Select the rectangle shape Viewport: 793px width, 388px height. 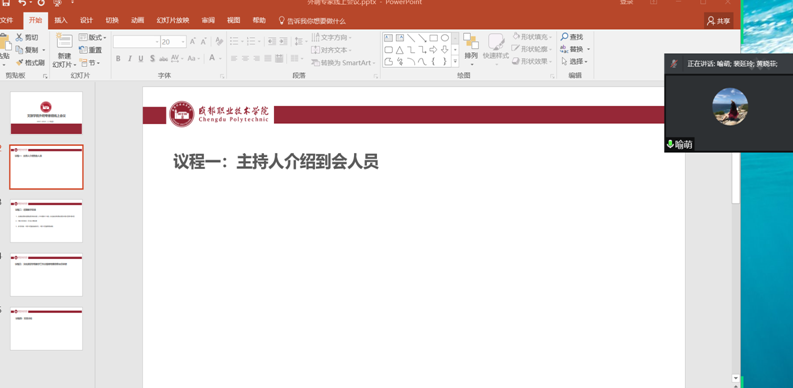pos(433,38)
